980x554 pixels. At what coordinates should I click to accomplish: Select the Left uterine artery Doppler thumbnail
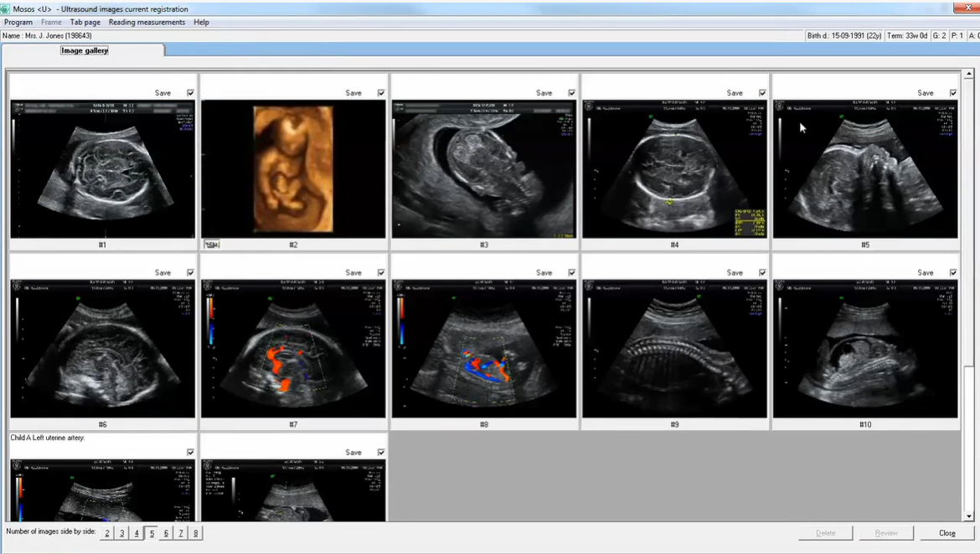[102, 490]
